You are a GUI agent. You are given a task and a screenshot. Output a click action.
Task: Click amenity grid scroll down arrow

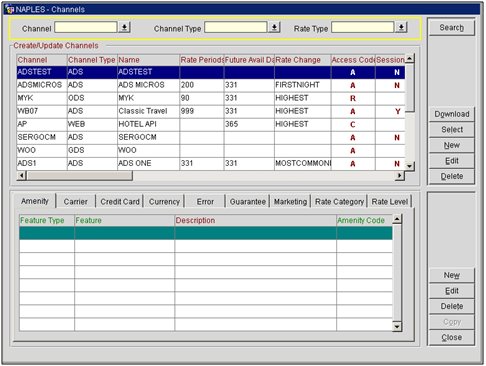coord(397,326)
